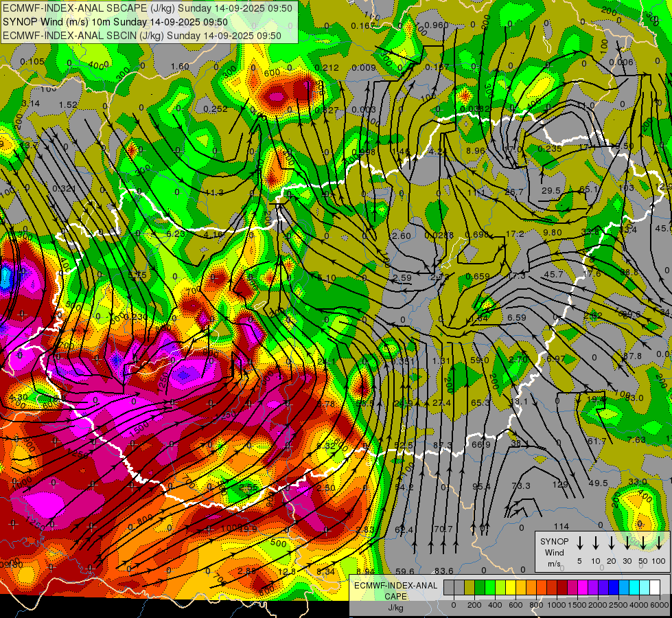
Task: Click the '0.252' value on the map
Action: coord(216,108)
